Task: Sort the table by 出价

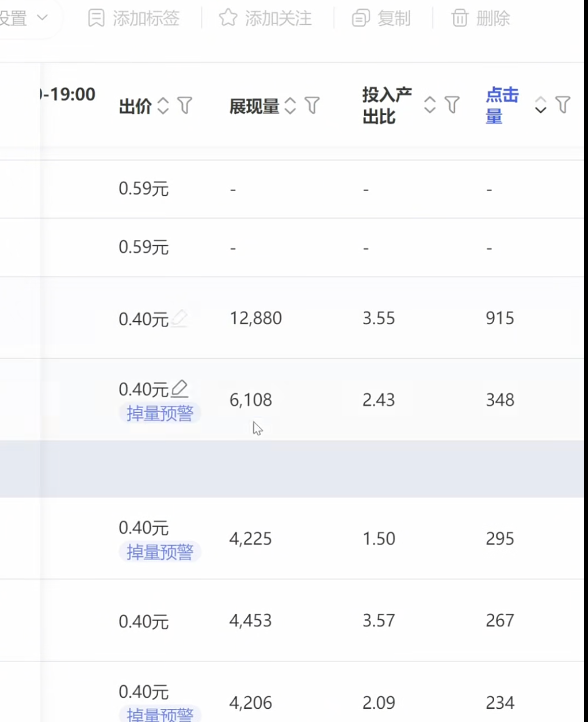Action: point(163,105)
